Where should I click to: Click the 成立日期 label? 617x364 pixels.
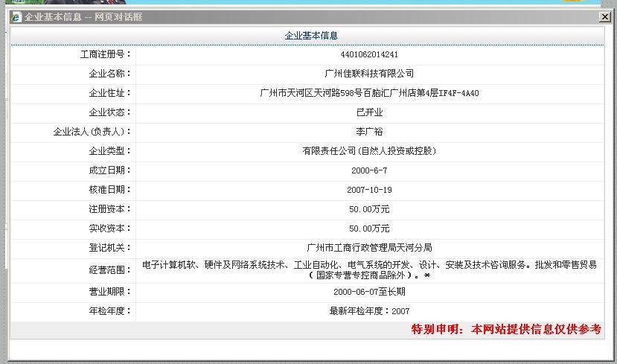(x=110, y=170)
